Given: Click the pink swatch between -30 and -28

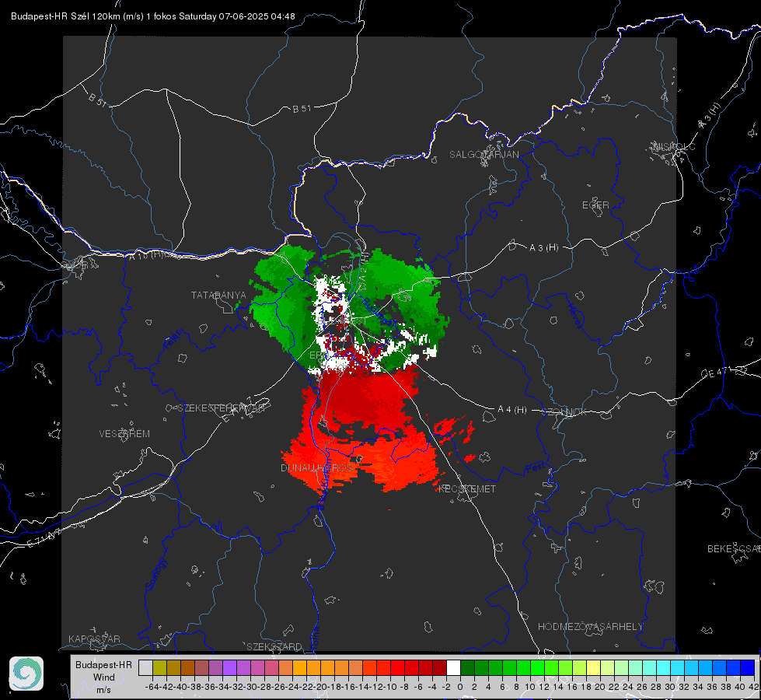Looking at the screenshot, I should tap(257, 667).
